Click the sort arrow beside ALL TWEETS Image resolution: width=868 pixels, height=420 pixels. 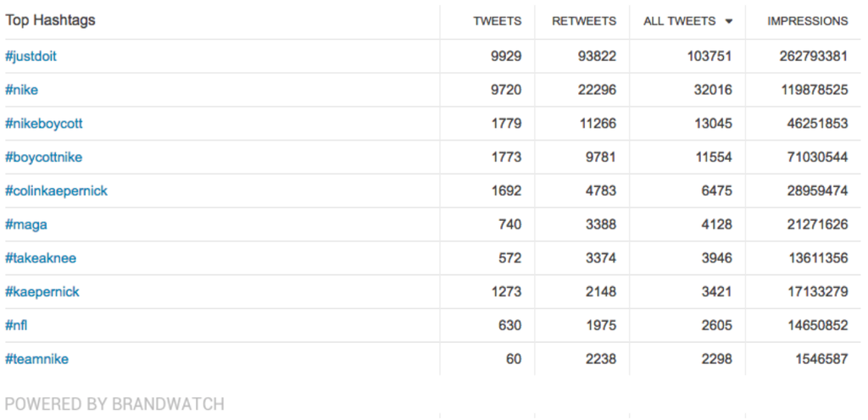click(x=728, y=21)
